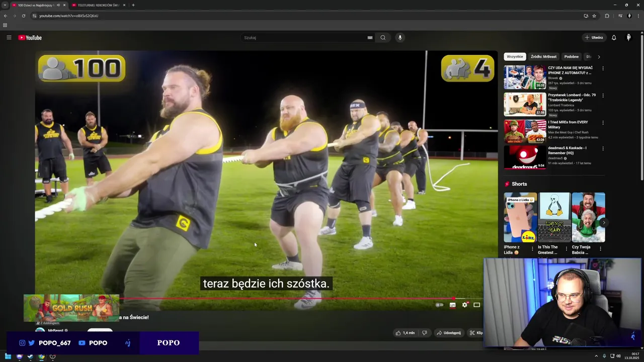The height and width of the screenshot is (362, 644).
Task: Mute the tab via speaker icon
Action: (x=58, y=5)
